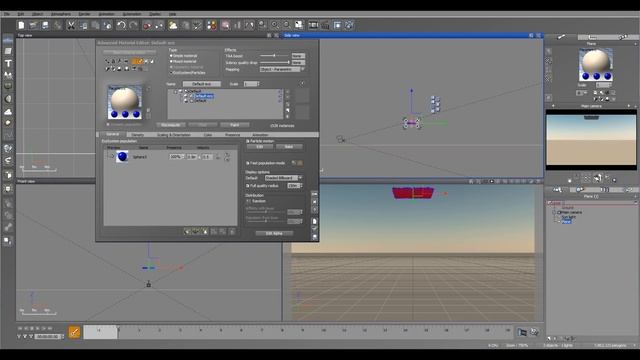Open the Display options Default dropdown

coord(283,178)
